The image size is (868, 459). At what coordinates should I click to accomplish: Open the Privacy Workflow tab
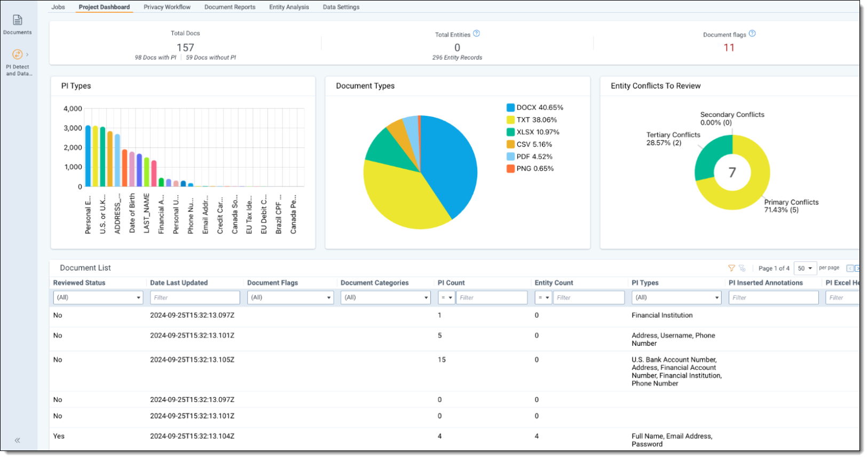click(167, 7)
